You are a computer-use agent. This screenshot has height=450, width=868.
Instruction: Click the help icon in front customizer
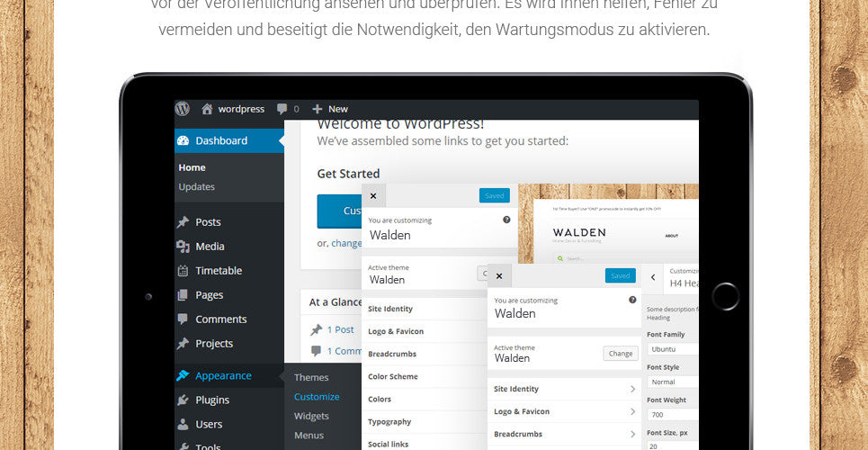point(632,300)
